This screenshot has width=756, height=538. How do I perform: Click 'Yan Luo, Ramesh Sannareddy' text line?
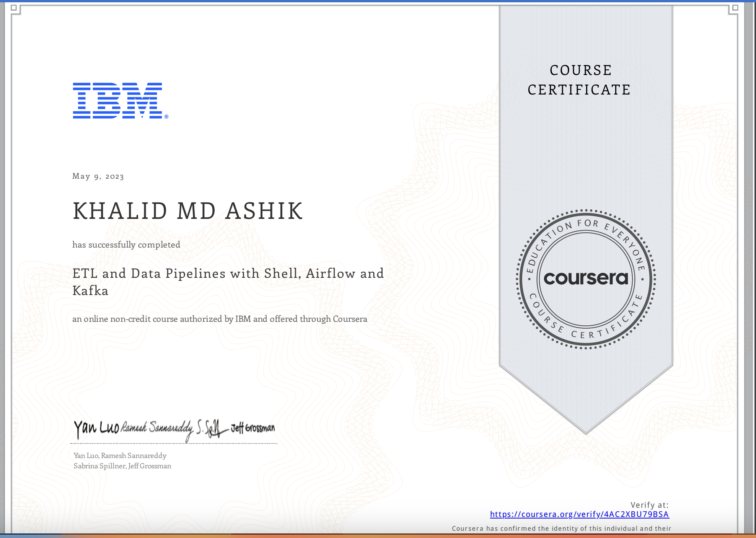point(120,456)
